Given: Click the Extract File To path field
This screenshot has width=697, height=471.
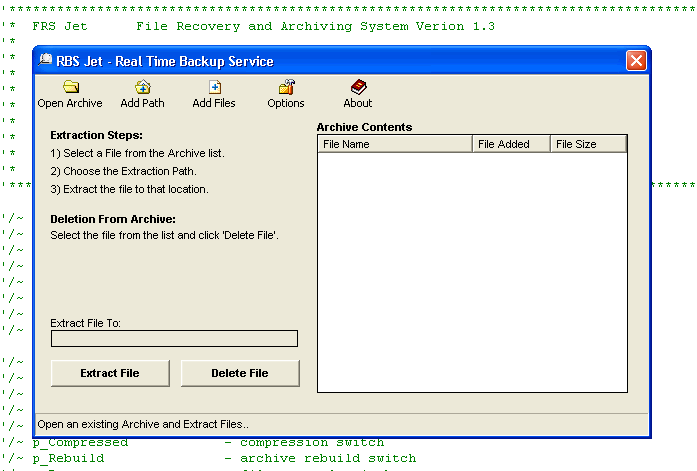Looking at the screenshot, I should [174, 339].
